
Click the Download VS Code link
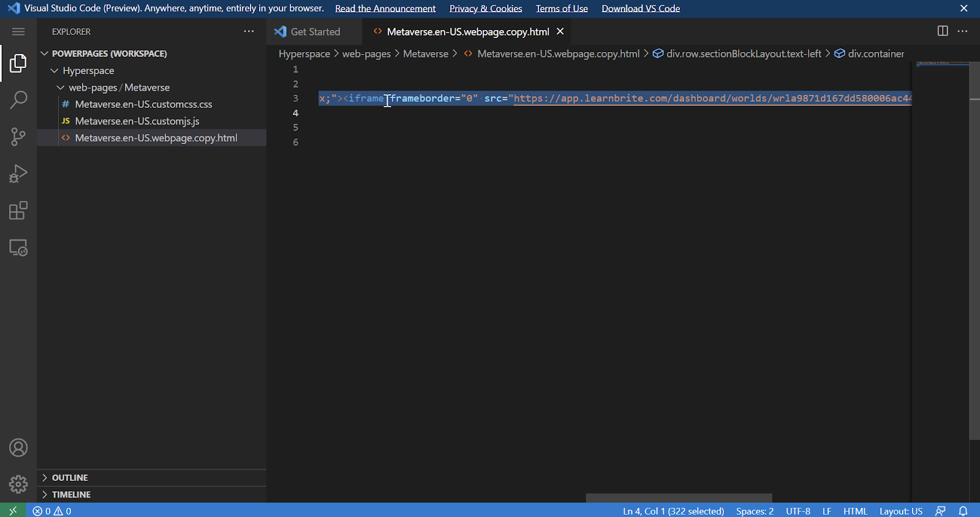641,9
